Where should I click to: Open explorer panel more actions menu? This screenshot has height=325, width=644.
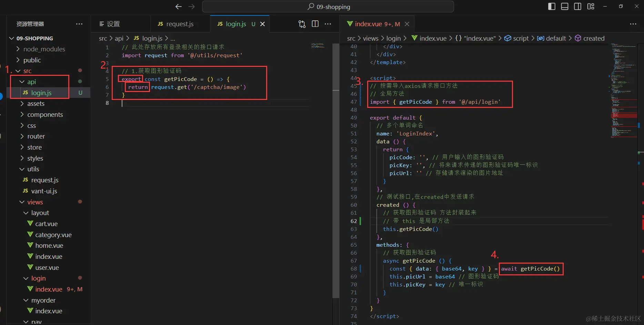click(x=79, y=24)
